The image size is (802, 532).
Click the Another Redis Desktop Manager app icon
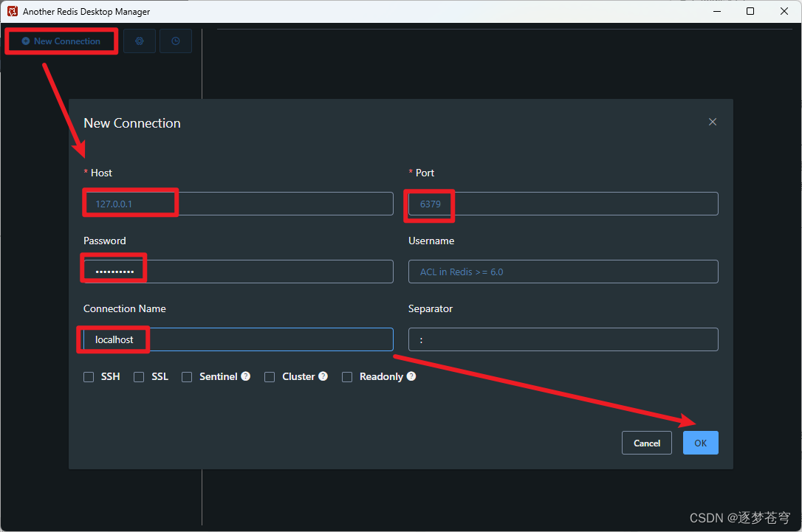[13, 11]
